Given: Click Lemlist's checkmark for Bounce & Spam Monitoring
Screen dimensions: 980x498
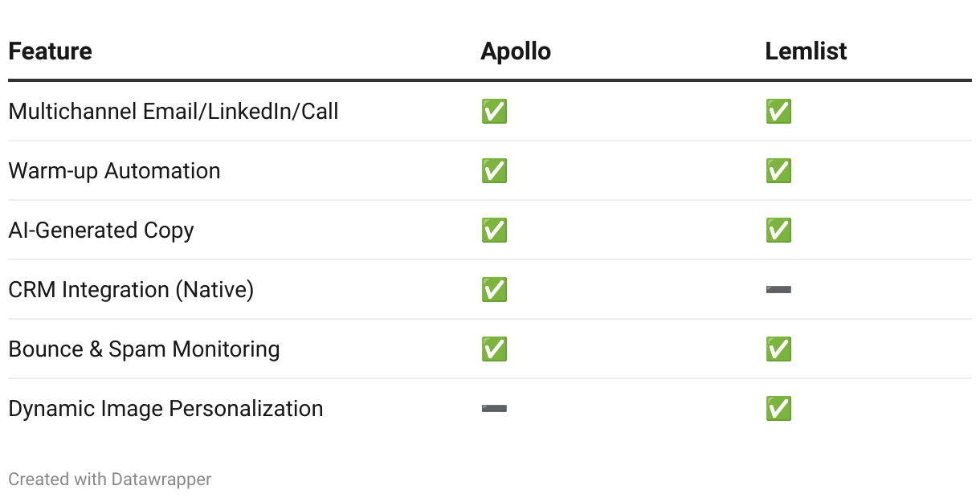Looking at the screenshot, I should pos(778,349).
